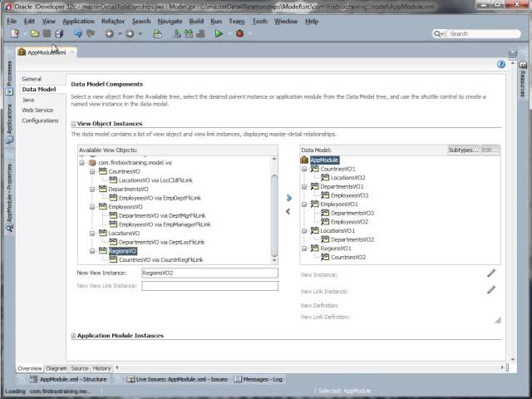
Task: Click the Debug ladybug toolbar icon
Action: pos(240,33)
